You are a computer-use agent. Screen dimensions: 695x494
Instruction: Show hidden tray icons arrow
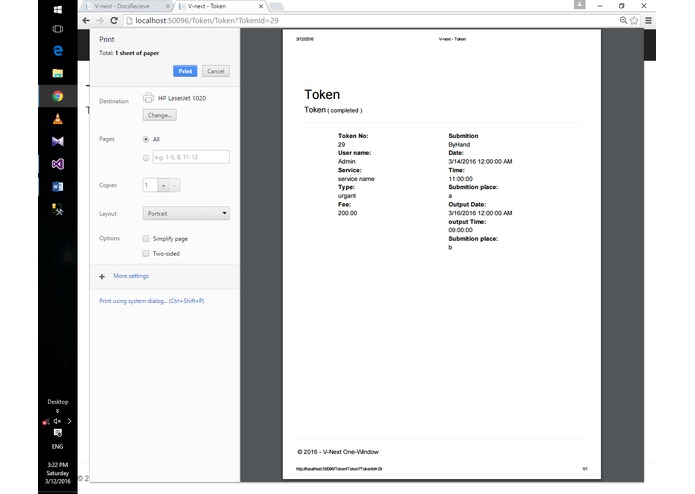coord(69,421)
